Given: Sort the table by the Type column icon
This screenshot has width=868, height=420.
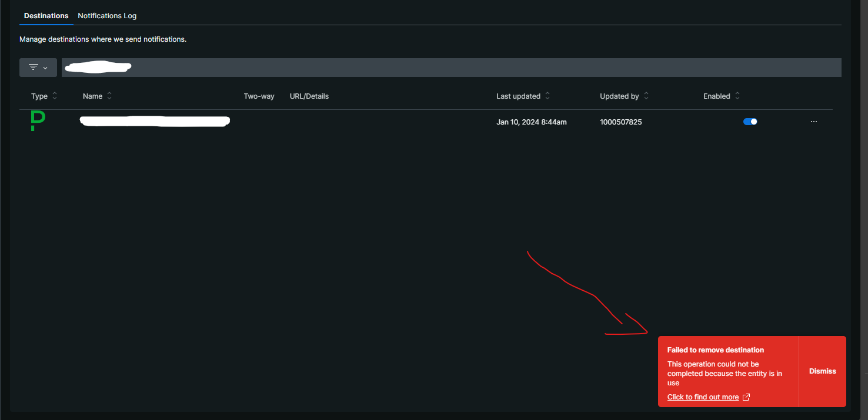Looking at the screenshot, I should pyautogui.click(x=54, y=96).
